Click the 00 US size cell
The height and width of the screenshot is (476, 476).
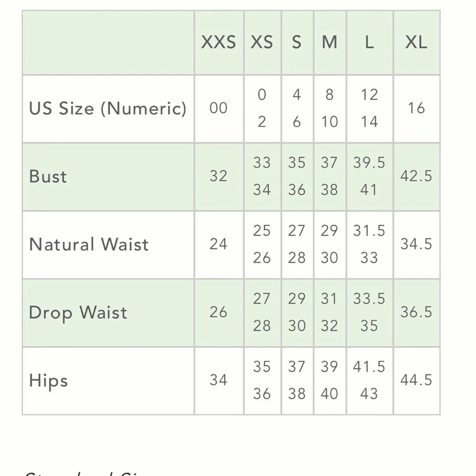coord(218,109)
